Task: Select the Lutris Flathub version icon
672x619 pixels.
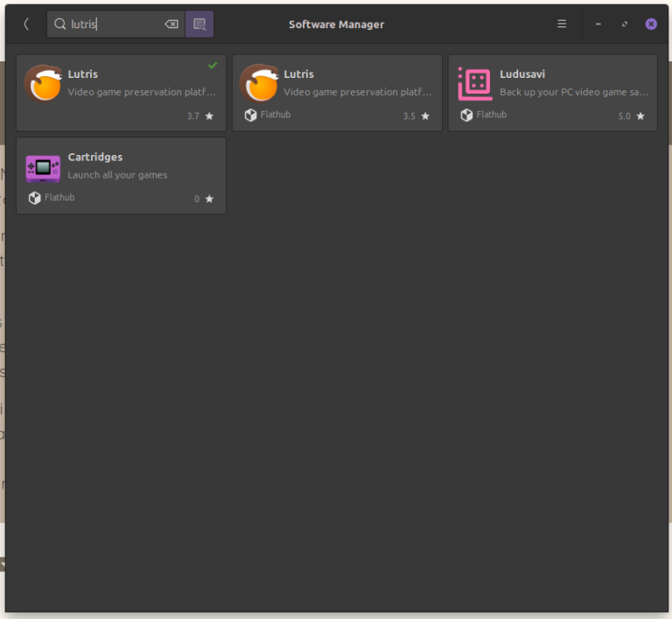Action: (259, 84)
